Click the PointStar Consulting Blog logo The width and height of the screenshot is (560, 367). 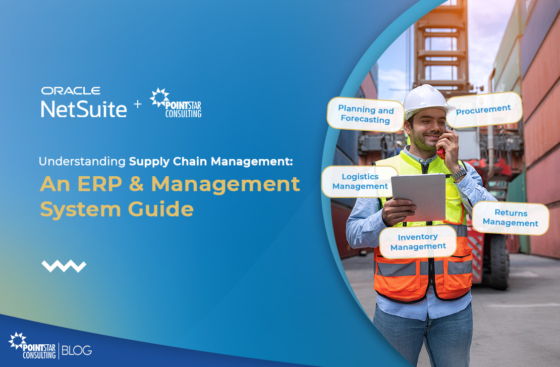point(50,346)
